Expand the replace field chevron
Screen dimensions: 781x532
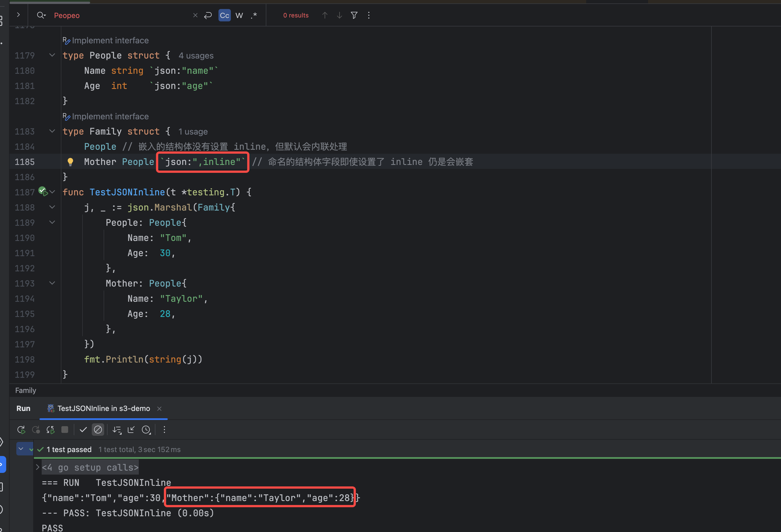click(19, 15)
